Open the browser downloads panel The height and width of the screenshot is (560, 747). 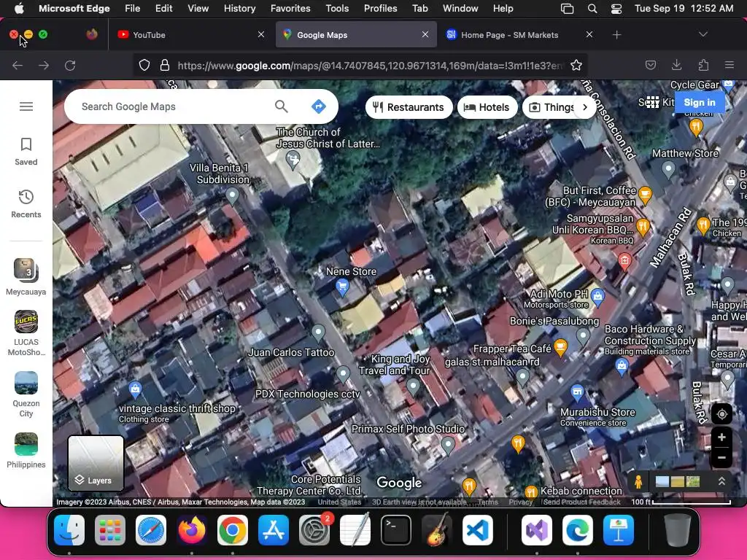[x=676, y=65]
